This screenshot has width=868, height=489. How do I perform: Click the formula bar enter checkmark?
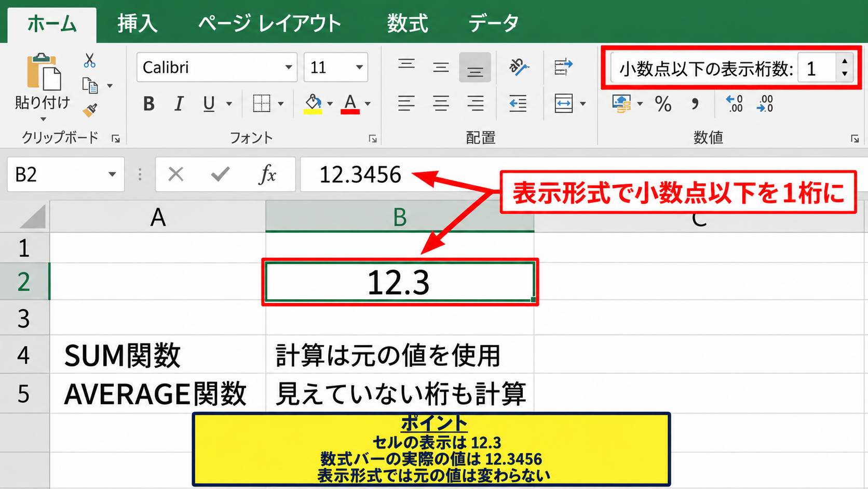tap(221, 175)
